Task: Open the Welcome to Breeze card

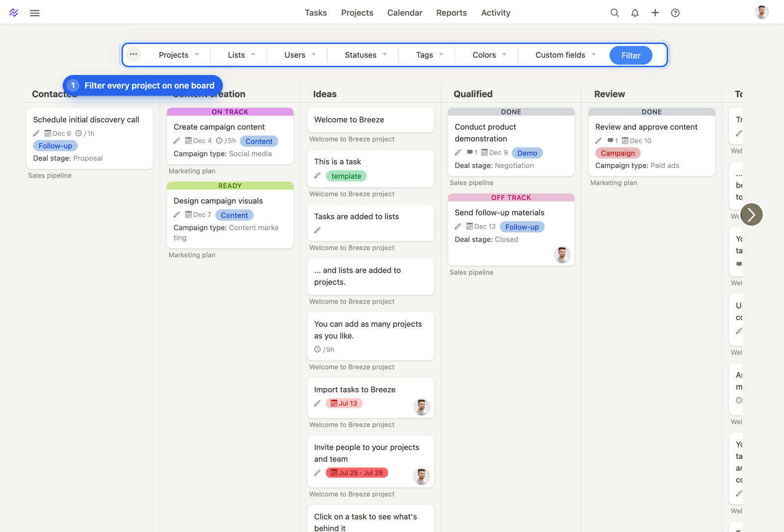Action: [370, 120]
